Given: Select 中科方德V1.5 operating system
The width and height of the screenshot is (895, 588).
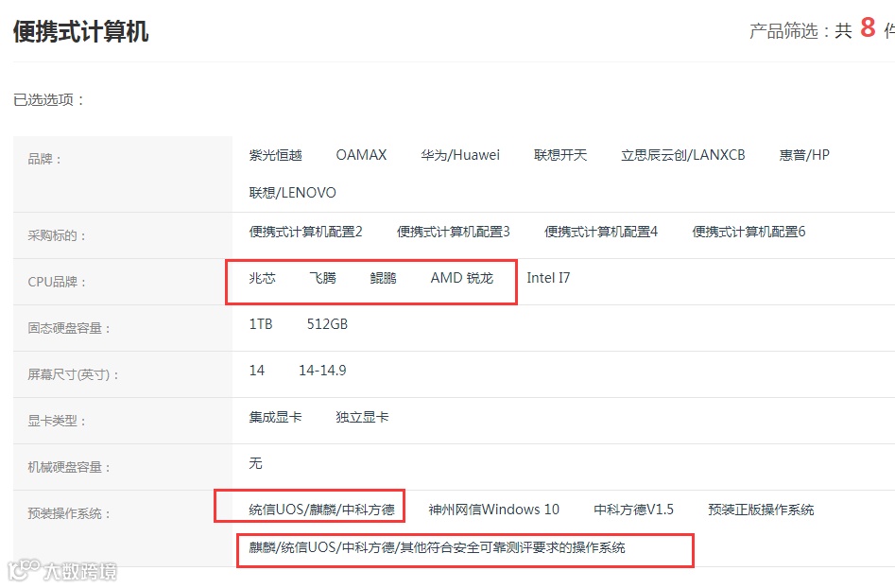Looking at the screenshot, I should pos(633,510).
